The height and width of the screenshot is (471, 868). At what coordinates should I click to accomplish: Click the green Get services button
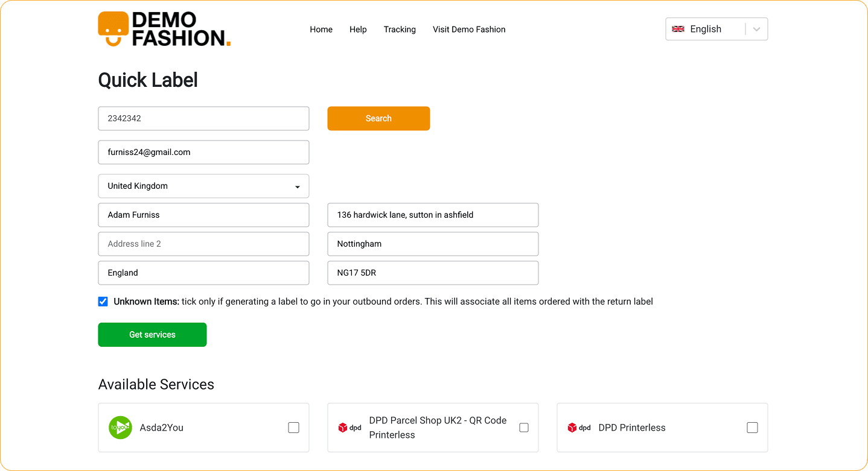tap(152, 335)
